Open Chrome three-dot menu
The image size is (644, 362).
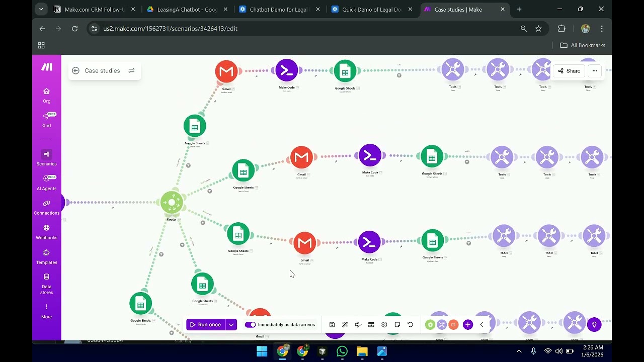coord(602,29)
